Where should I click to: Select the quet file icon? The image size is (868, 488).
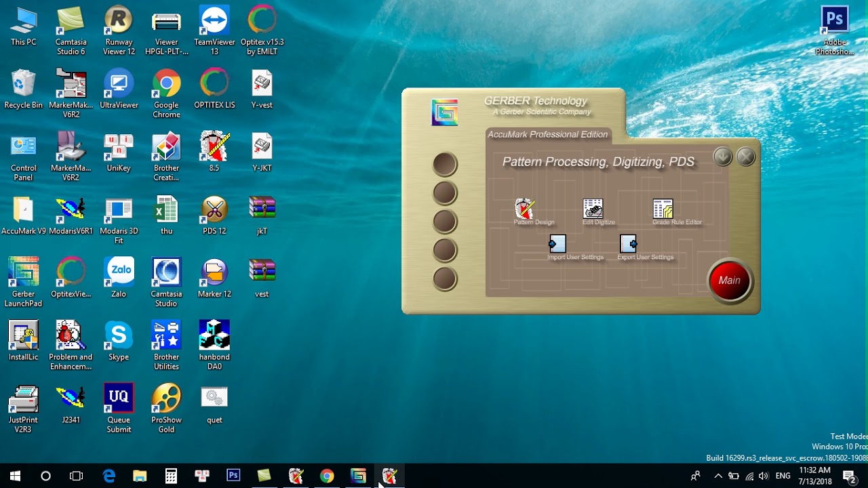214,404
